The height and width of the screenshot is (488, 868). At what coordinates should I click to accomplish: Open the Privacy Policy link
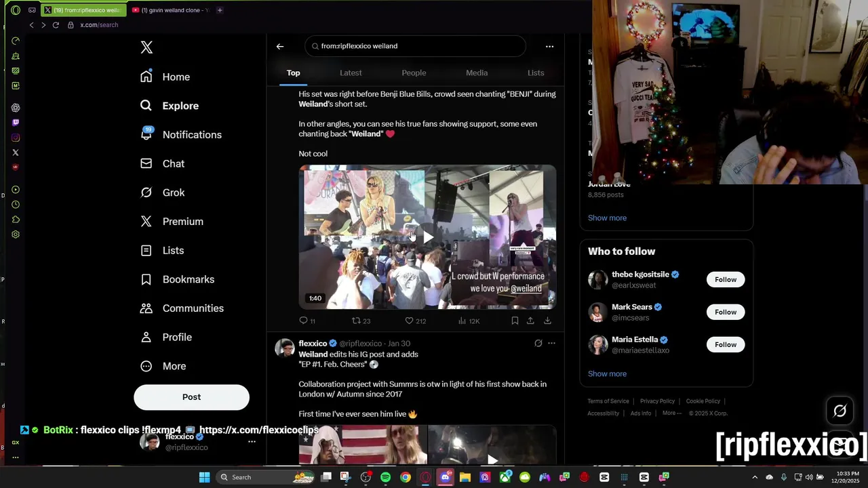click(657, 401)
